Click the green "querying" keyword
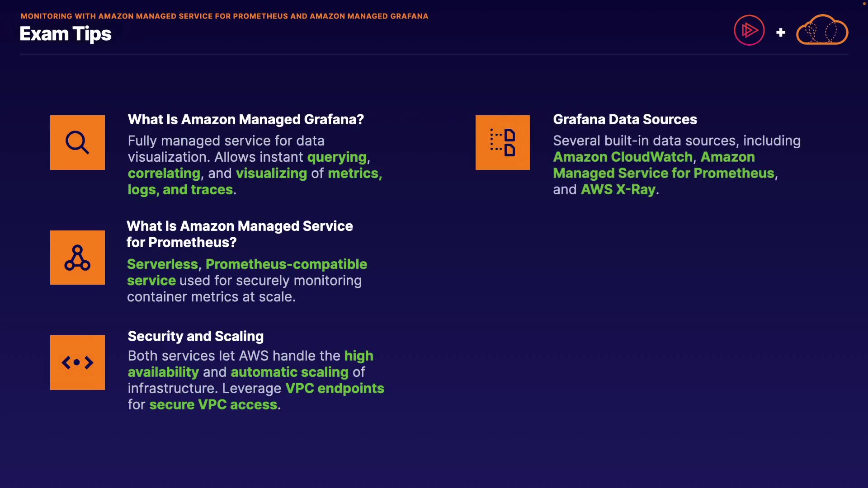Image resolution: width=868 pixels, height=488 pixels. pos(337,157)
